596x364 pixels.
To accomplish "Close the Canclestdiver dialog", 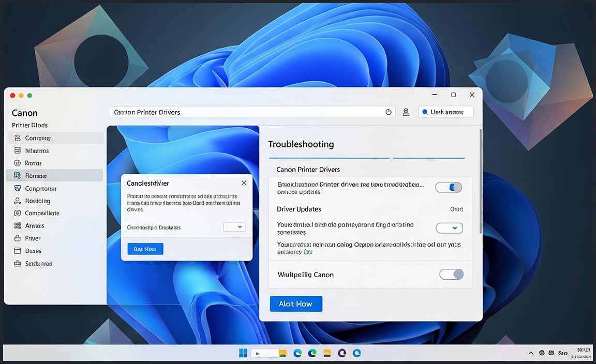I will 244,183.
